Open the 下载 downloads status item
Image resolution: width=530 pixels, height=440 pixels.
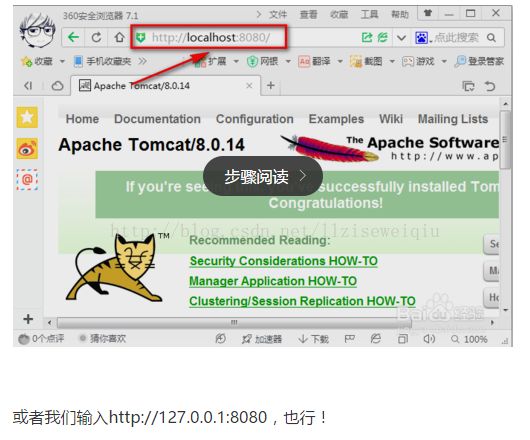click(x=313, y=339)
